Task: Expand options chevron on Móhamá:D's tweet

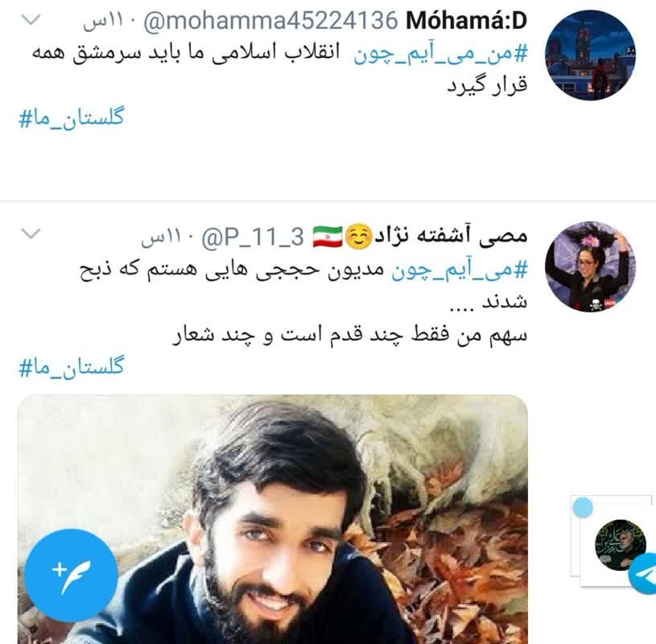Action: point(31,19)
